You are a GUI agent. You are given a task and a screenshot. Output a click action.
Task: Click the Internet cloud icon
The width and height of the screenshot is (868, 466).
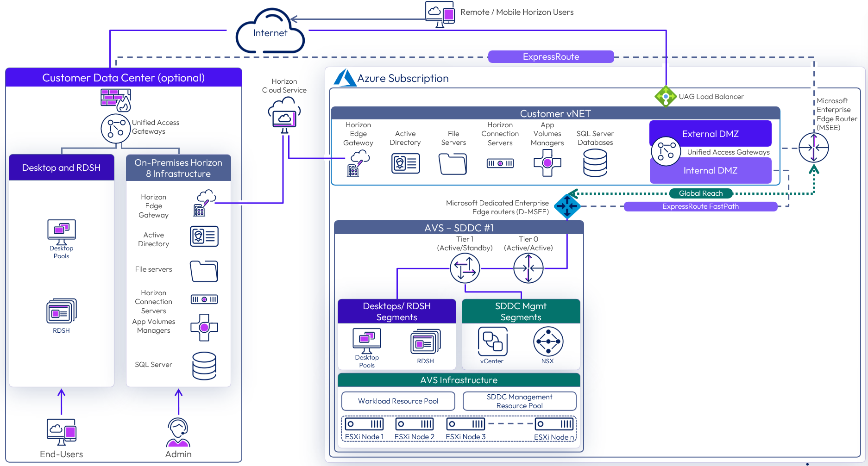point(270,31)
